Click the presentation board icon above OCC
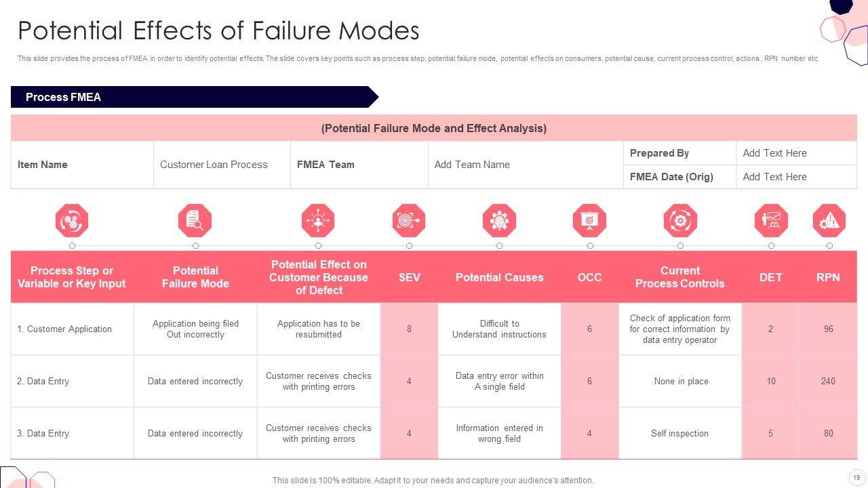The image size is (868, 488). point(589,221)
